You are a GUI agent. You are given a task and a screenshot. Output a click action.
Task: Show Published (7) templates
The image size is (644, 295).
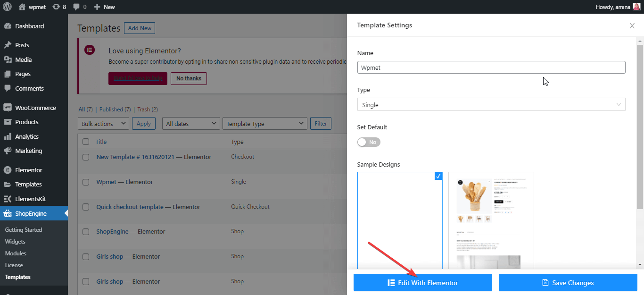click(x=115, y=110)
